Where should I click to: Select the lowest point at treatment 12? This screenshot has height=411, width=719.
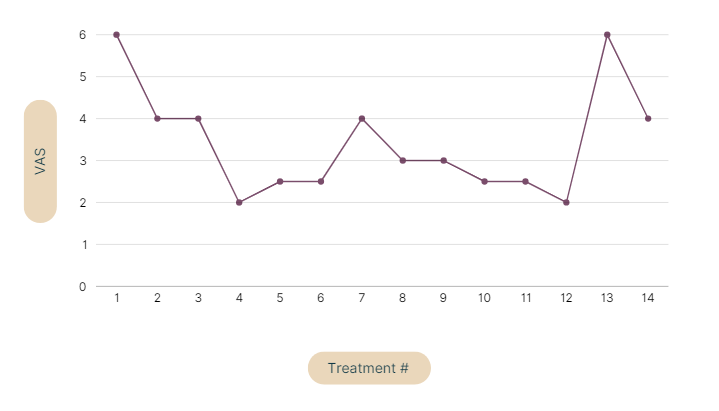[x=566, y=202]
